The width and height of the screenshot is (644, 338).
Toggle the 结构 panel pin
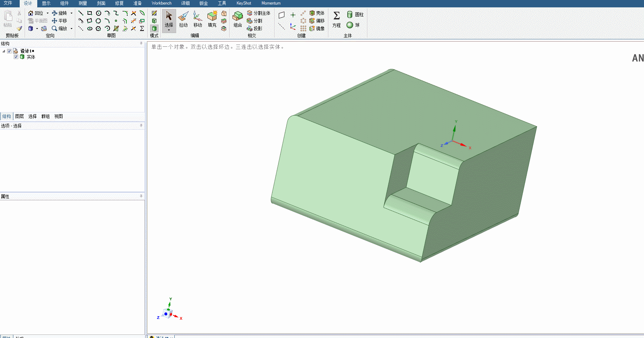141,43
